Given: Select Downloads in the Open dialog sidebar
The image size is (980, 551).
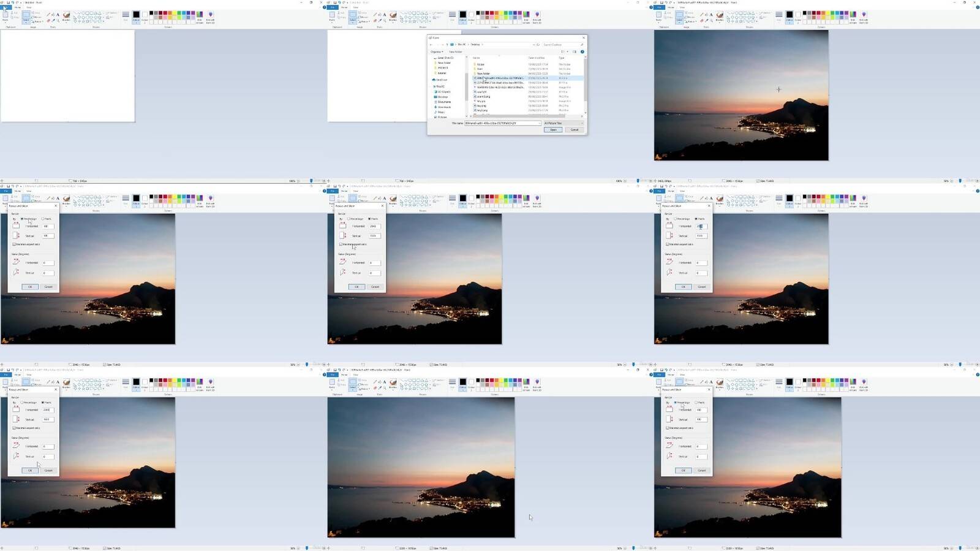Looking at the screenshot, I should click(444, 107).
